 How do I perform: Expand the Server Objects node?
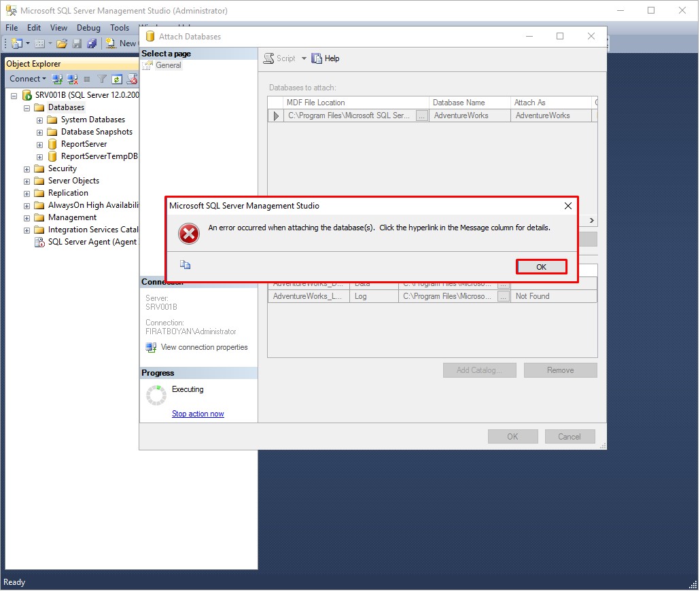27,181
